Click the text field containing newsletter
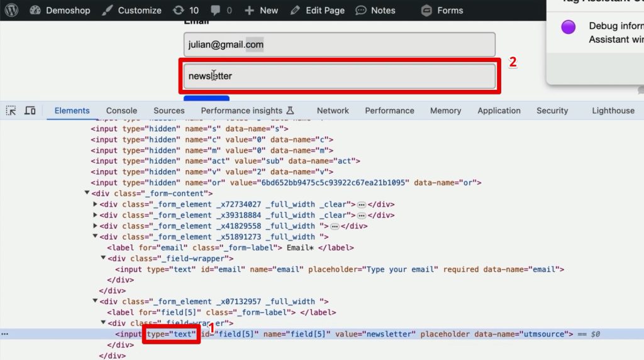 [x=339, y=76]
